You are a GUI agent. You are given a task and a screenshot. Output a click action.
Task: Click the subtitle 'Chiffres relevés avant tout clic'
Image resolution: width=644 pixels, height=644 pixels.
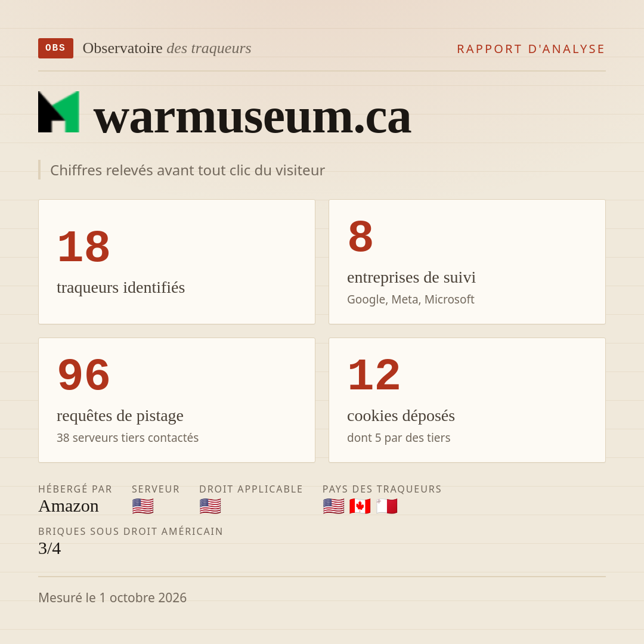[x=187, y=170]
